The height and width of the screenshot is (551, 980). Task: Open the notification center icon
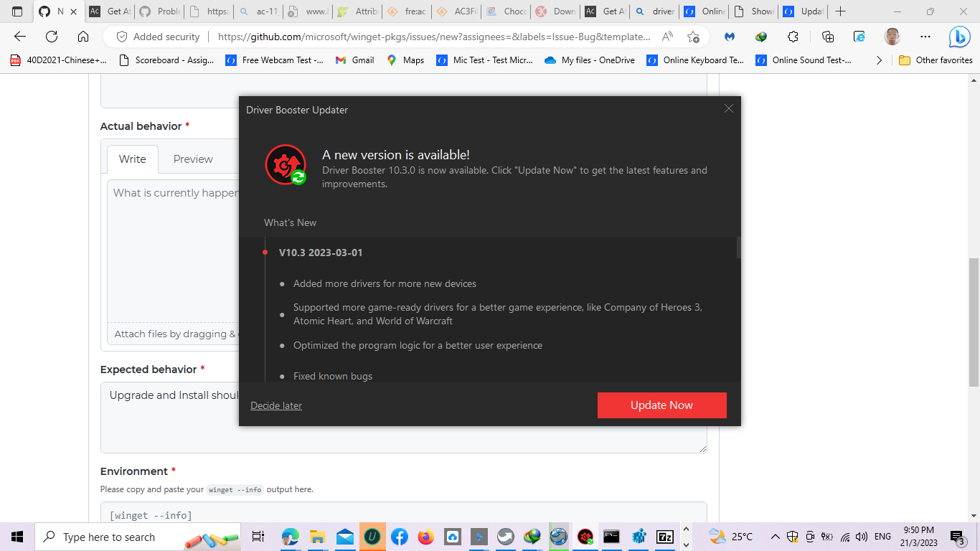click(957, 537)
